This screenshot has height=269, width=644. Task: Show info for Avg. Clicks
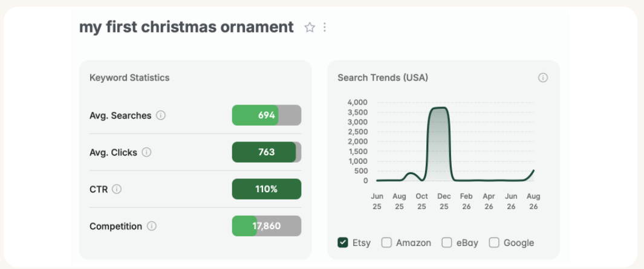point(146,152)
